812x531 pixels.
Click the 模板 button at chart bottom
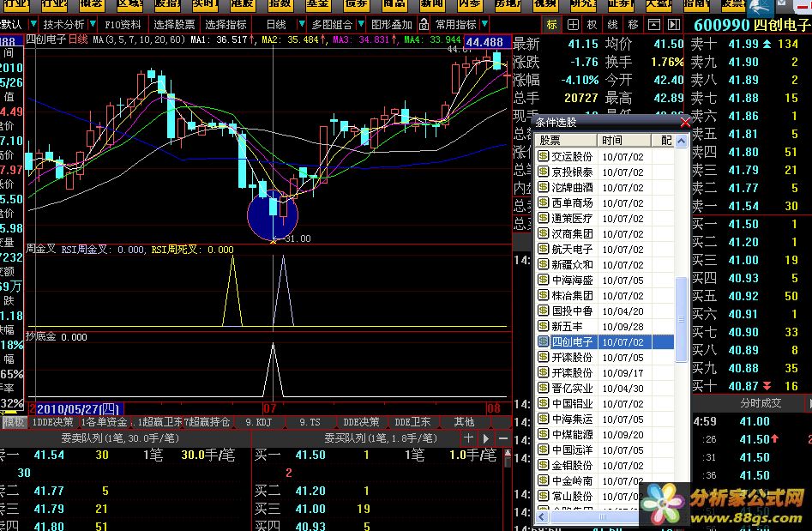tap(14, 422)
